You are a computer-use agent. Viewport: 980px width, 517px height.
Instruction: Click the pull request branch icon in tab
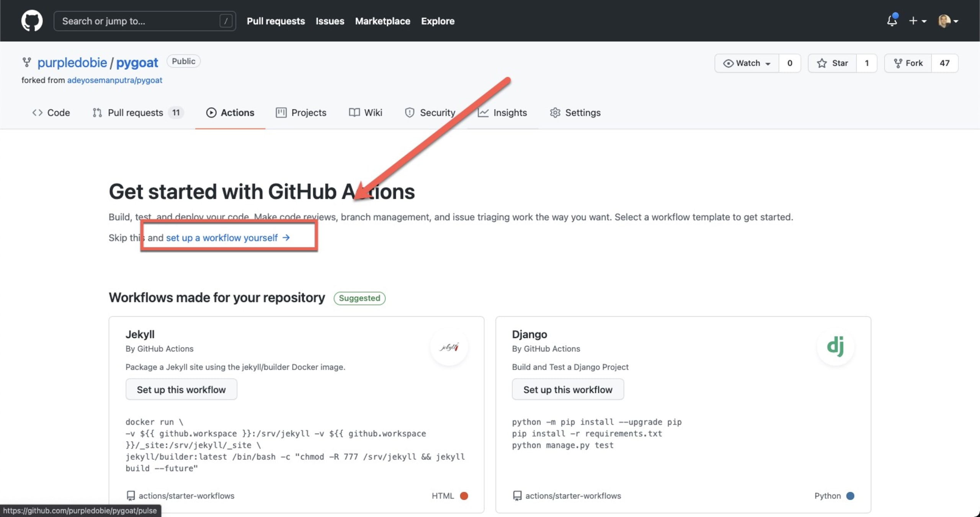point(97,113)
